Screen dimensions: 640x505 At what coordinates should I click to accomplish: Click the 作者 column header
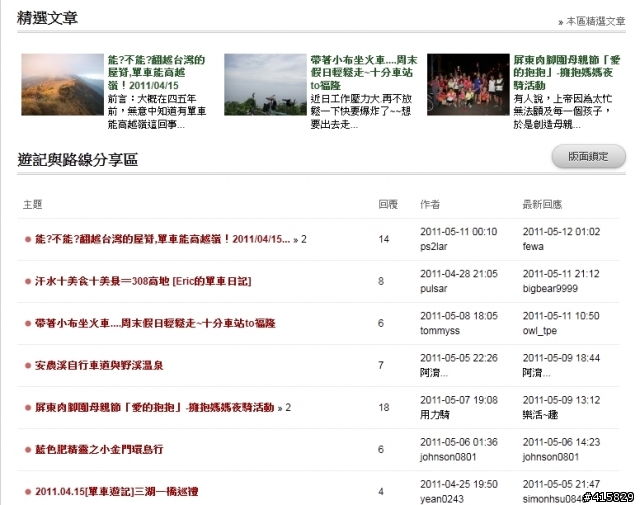tap(430, 204)
